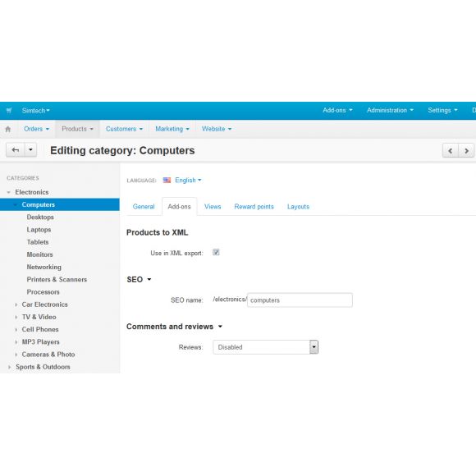Change language from English dropdown
476x476 pixels.
188,181
